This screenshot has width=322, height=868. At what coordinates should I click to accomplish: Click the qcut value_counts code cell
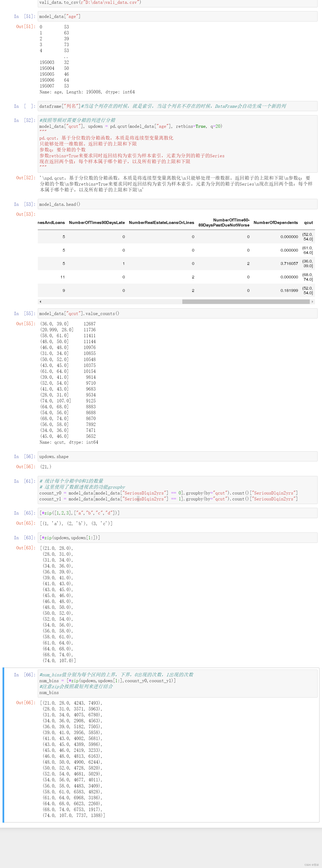coord(177,313)
